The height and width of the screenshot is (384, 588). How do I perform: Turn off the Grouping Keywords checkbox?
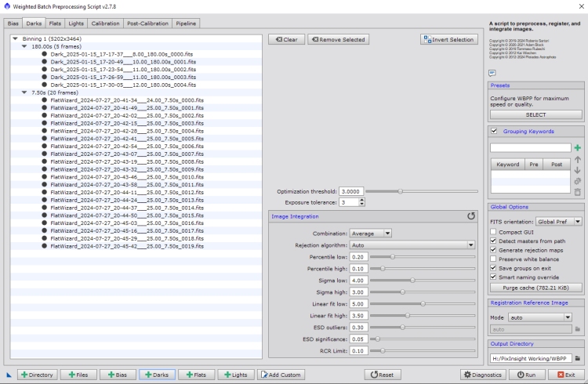coord(494,131)
